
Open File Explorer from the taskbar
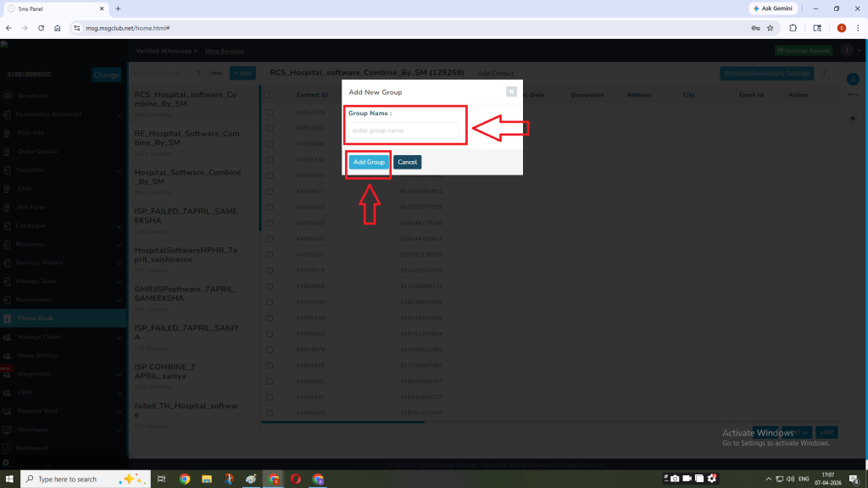pos(207,479)
